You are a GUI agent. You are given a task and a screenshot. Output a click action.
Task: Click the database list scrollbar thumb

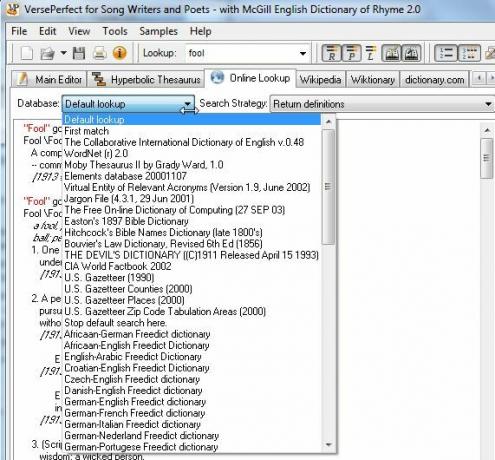pos(328,187)
